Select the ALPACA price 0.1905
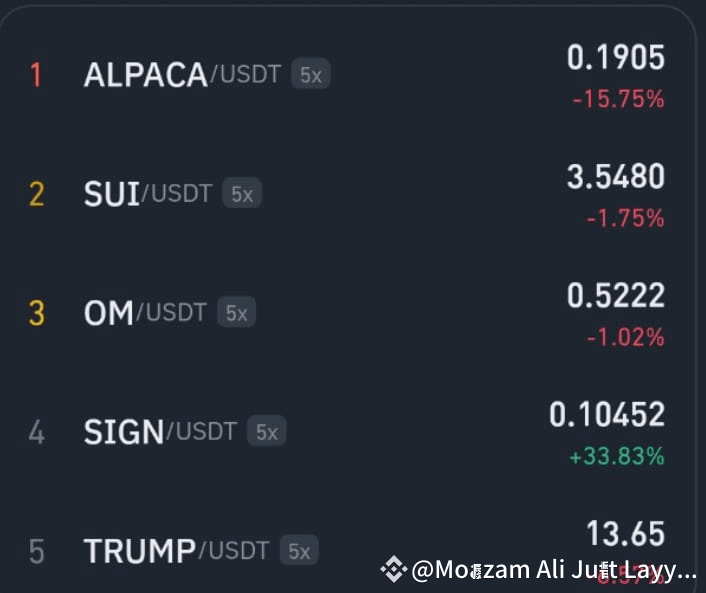 tap(615, 57)
